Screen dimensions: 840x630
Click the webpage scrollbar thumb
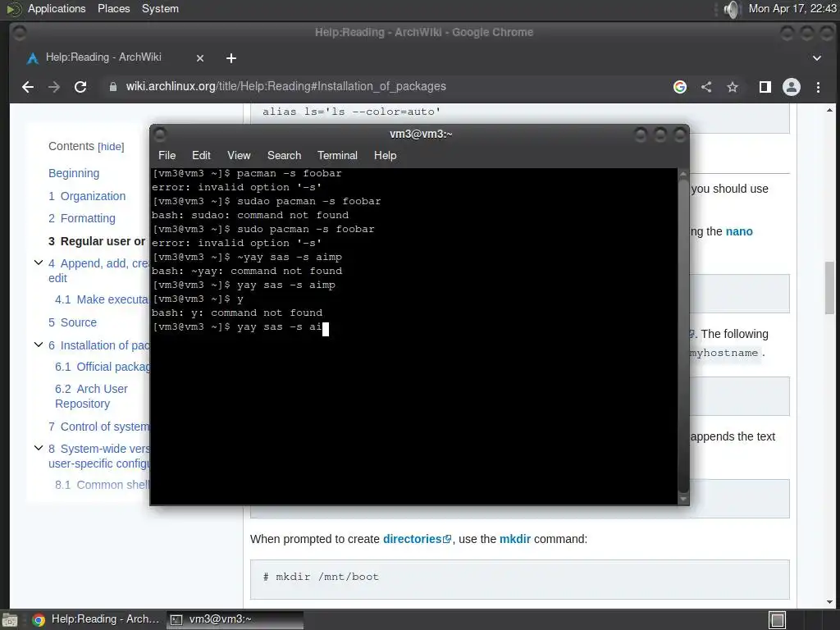[x=829, y=288]
